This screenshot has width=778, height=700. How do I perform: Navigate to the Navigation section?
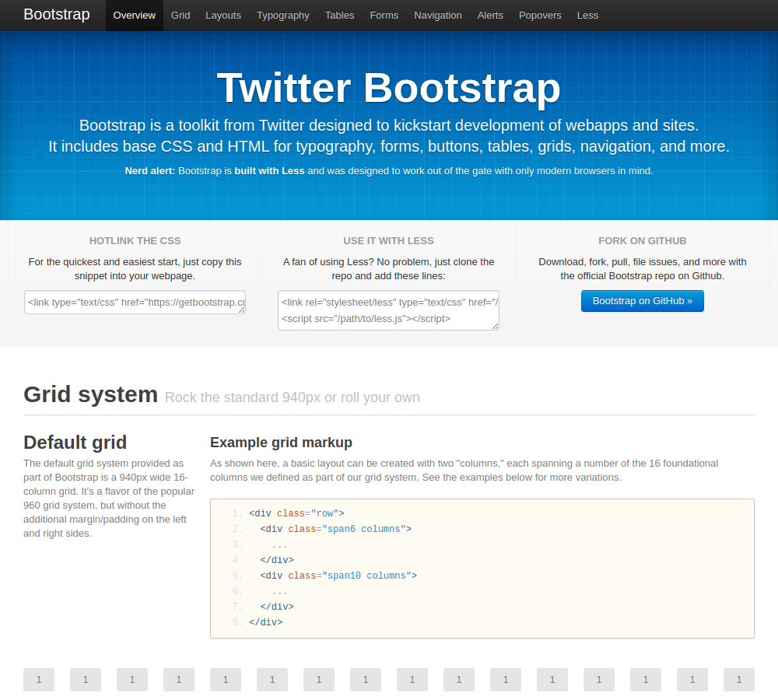point(437,16)
